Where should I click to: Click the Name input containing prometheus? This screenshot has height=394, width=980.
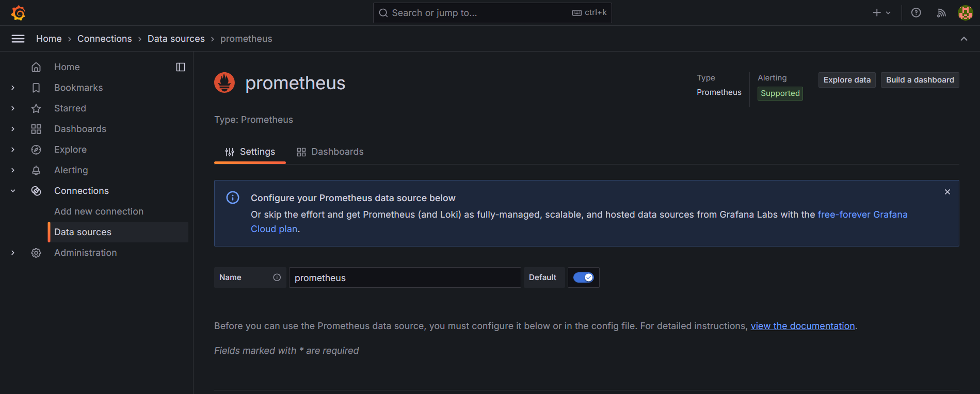click(x=405, y=277)
